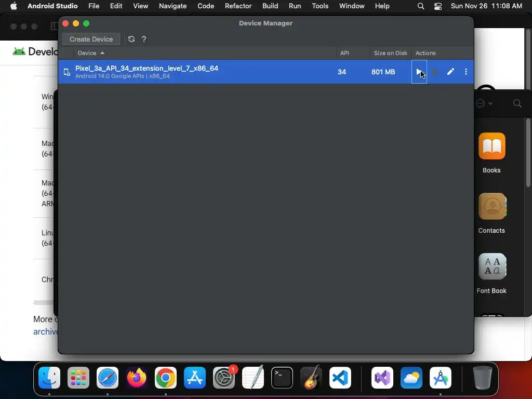The image size is (532, 399).
Task: Open Terminal from the Dock
Action: tap(282, 378)
